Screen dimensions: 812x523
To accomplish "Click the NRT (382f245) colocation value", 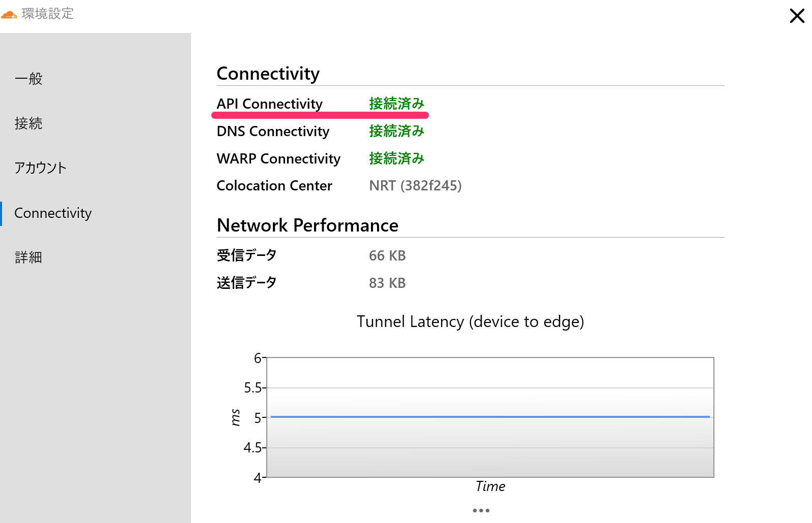I will tap(415, 185).
